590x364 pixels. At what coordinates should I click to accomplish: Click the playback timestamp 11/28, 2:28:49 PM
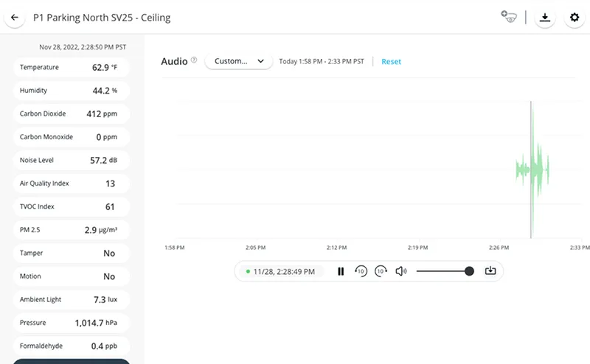click(x=284, y=271)
